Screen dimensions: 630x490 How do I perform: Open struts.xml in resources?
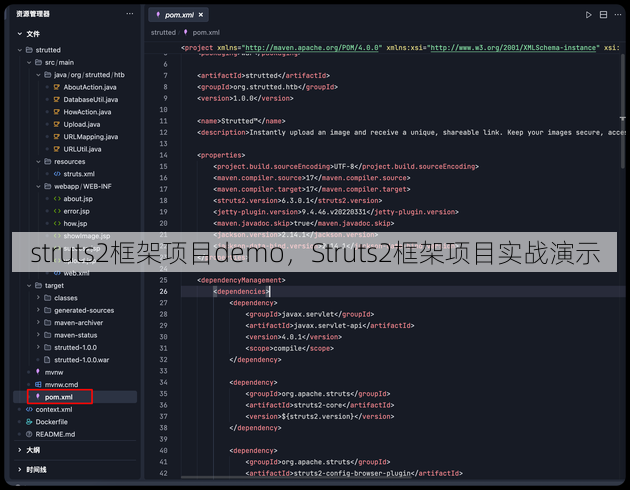point(79,174)
